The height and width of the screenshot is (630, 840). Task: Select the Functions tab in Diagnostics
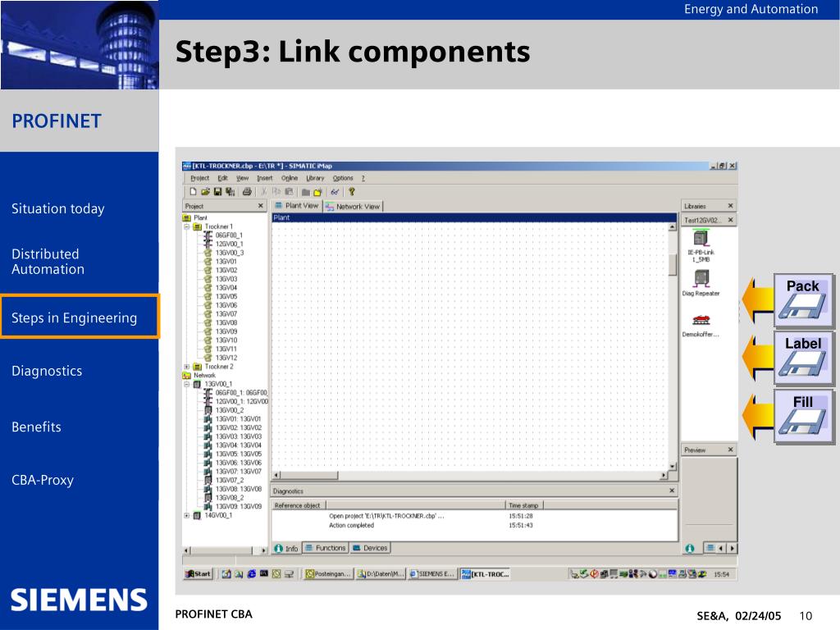click(x=326, y=548)
